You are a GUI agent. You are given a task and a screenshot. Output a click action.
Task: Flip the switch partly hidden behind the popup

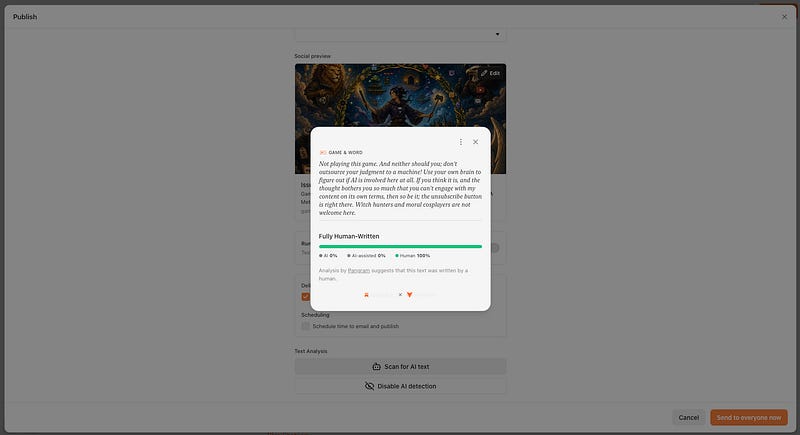point(494,248)
